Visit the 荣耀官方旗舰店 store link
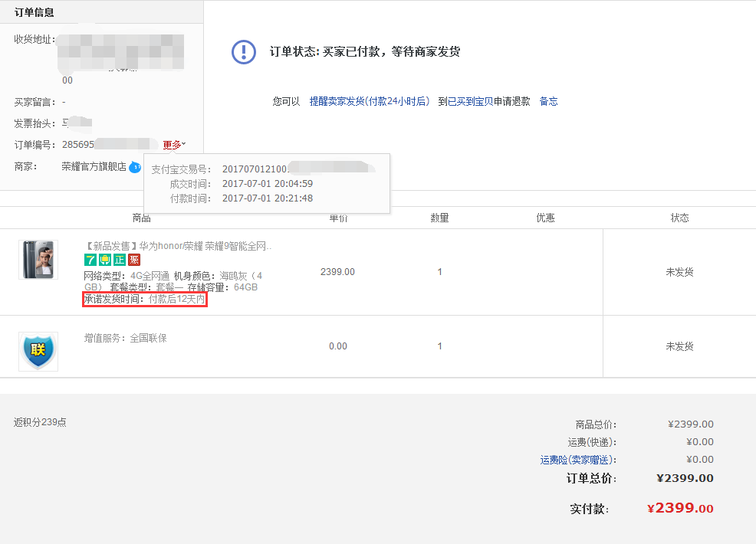Viewport: 756px width, 544px height. [94, 167]
